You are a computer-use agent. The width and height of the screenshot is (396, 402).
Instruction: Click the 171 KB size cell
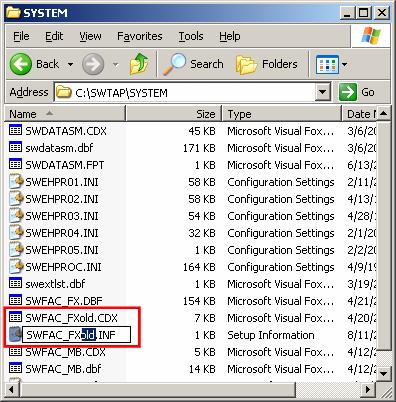[x=199, y=148]
